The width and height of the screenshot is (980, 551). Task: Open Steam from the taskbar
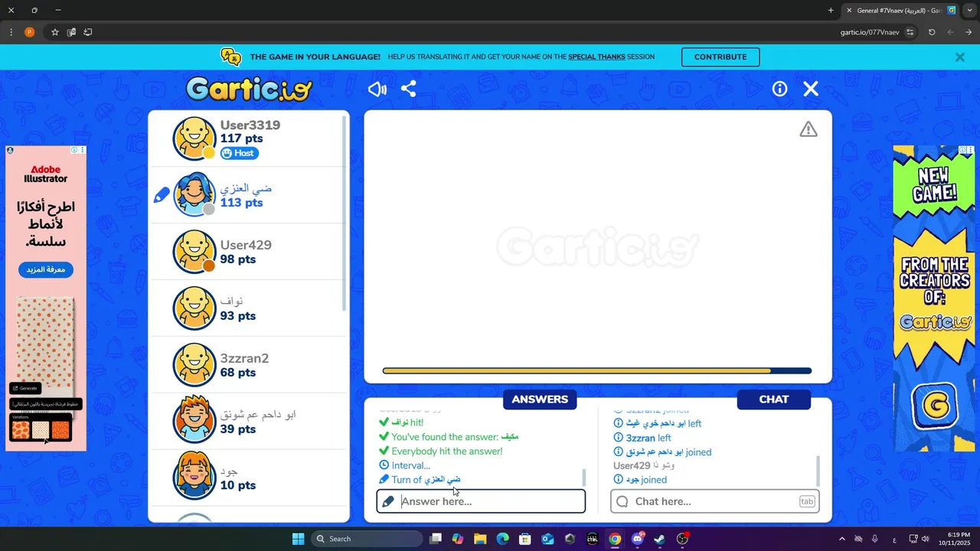pos(659,539)
